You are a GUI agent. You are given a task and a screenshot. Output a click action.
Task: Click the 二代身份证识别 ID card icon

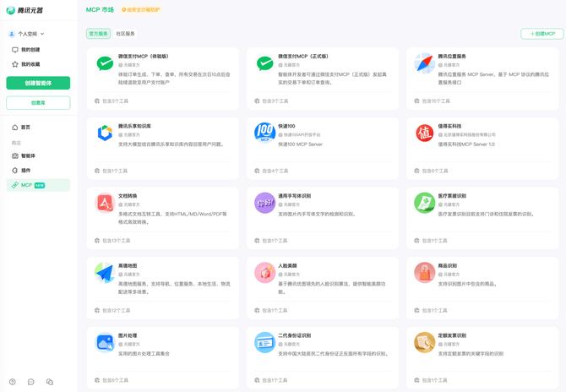pos(265,342)
